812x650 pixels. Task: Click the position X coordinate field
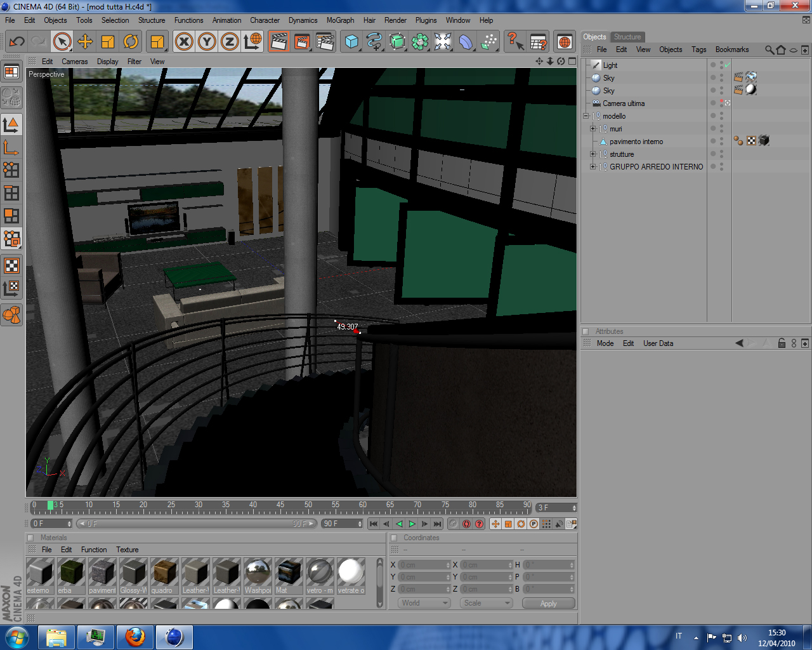(x=424, y=565)
